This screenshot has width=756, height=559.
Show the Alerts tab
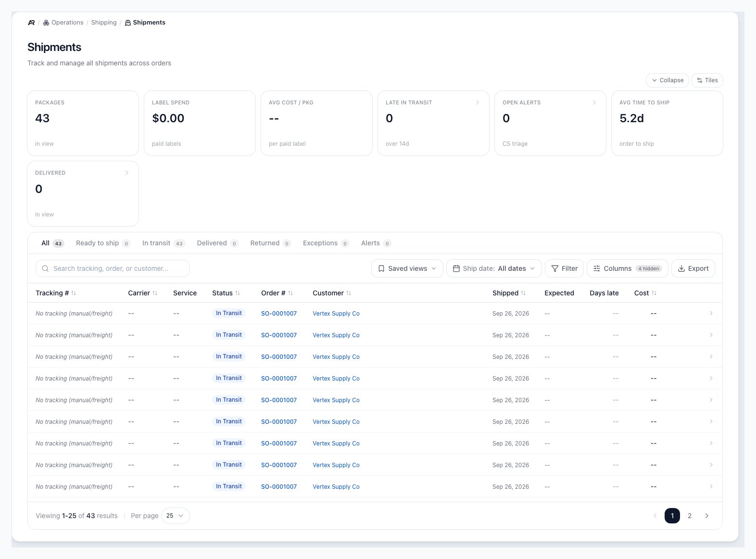pyautogui.click(x=376, y=243)
